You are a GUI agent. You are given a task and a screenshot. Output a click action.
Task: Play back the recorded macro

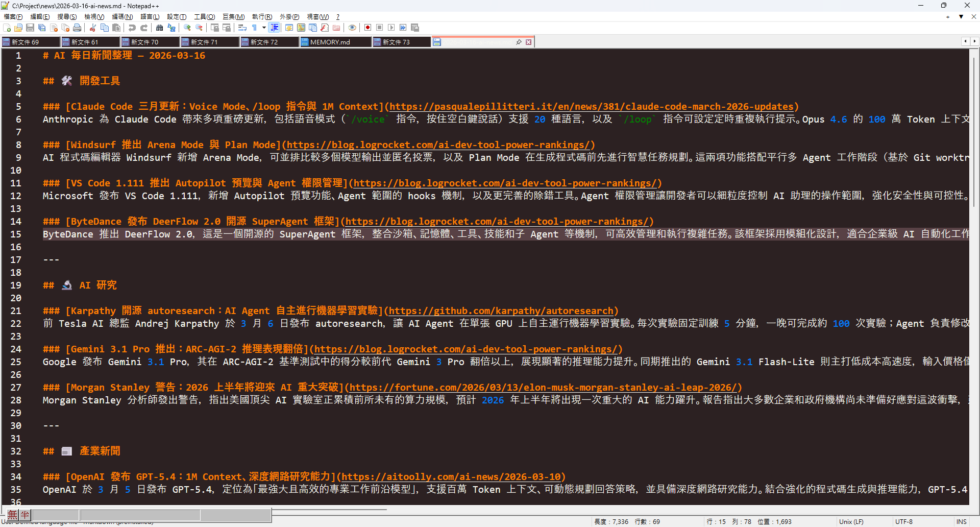pos(391,28)
